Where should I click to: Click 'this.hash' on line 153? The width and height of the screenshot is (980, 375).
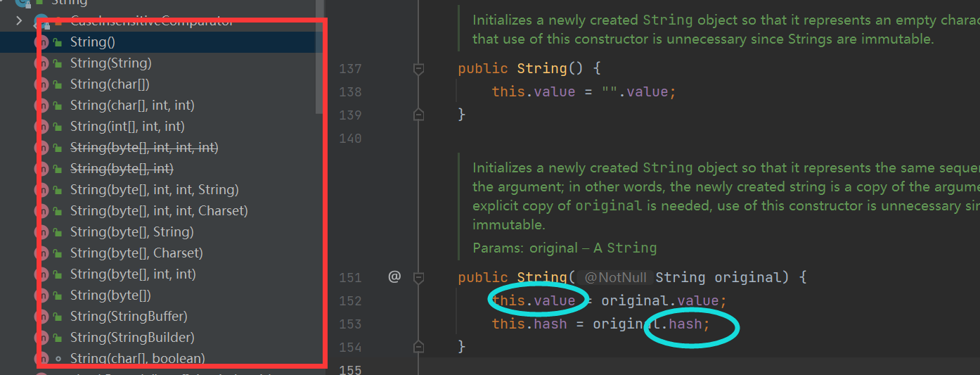pos(529,324)
